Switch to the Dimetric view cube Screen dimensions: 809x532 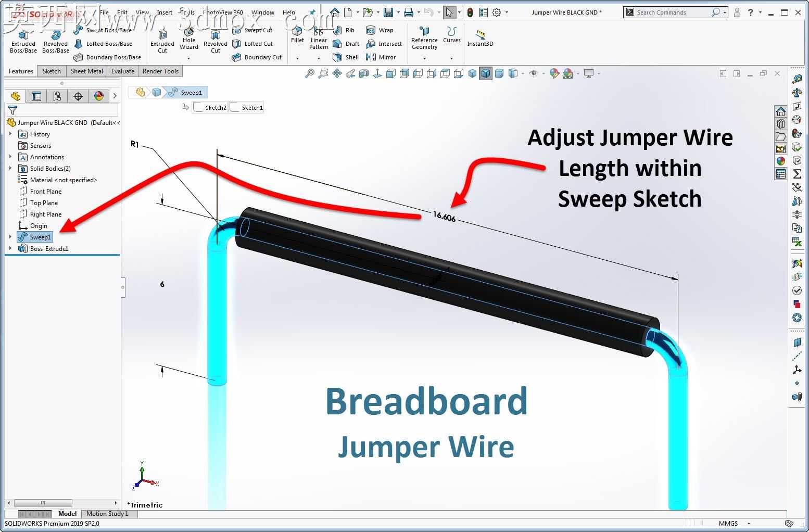499,73
